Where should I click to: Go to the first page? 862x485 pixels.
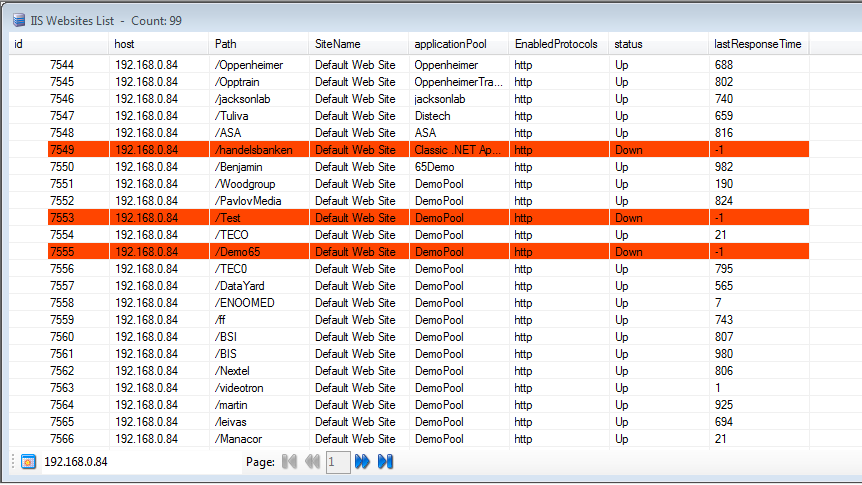[290, 462]
